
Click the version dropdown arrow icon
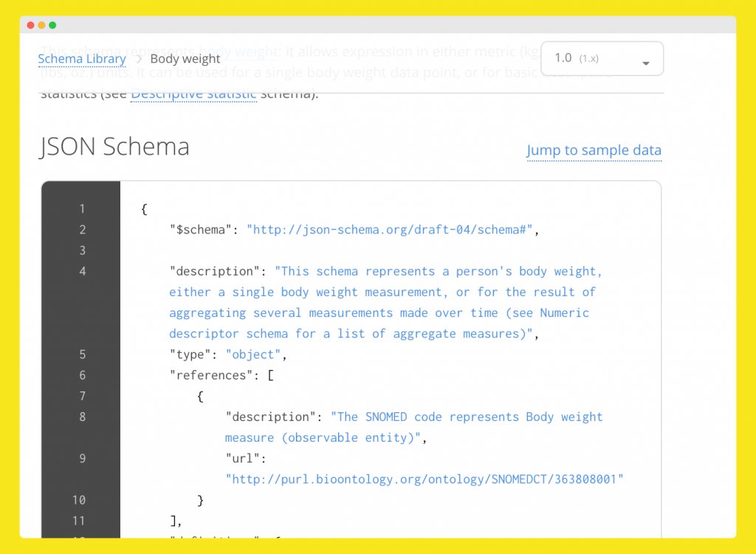pyautogui.click(x=646, y=64)
